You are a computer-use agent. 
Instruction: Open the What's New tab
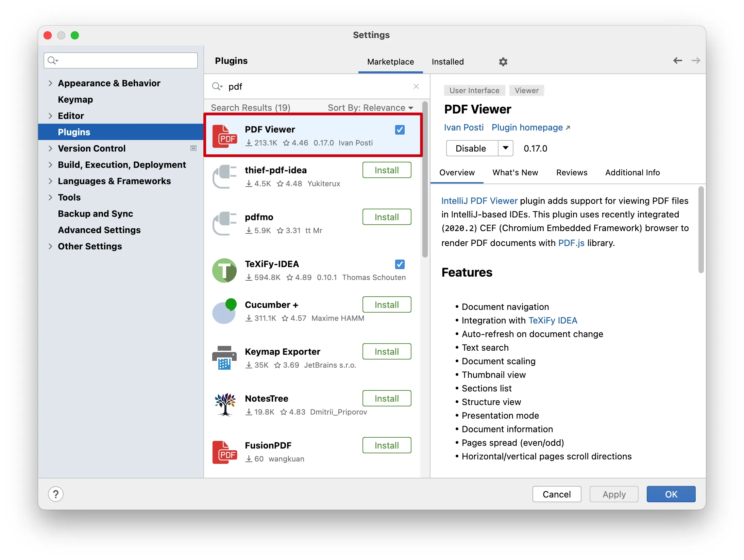tap(515, 173)
